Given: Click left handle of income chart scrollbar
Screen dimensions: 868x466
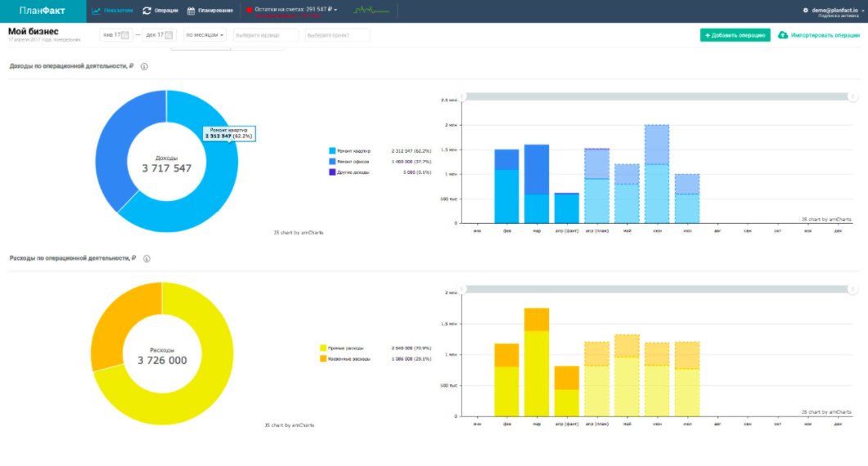Looking at the screenshot, I should pos(462,96).
